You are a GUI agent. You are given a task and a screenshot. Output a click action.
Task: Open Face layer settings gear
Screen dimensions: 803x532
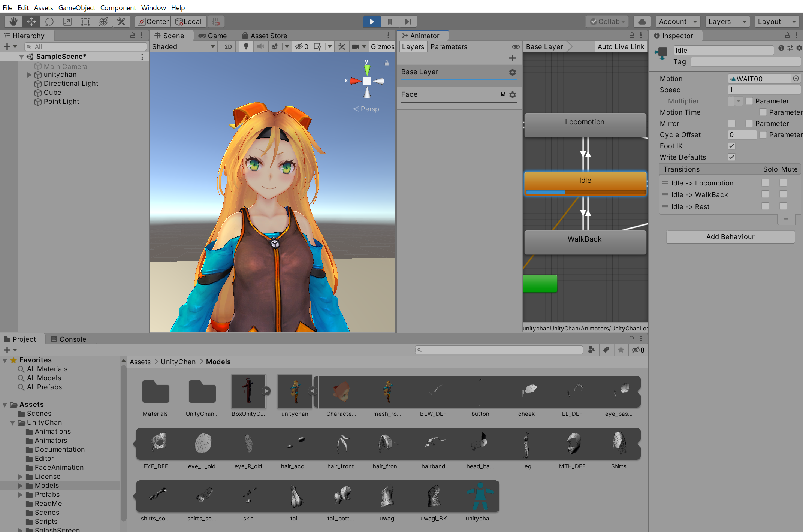(513, 95)
